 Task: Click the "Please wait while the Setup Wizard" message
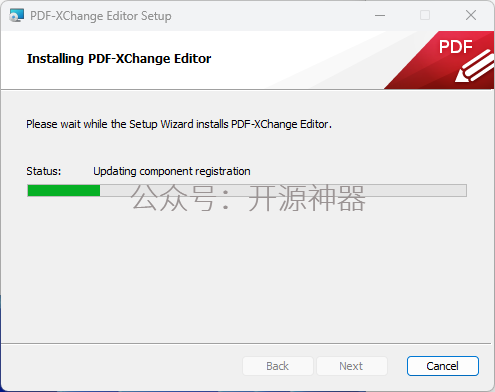[x=179, y=124]
